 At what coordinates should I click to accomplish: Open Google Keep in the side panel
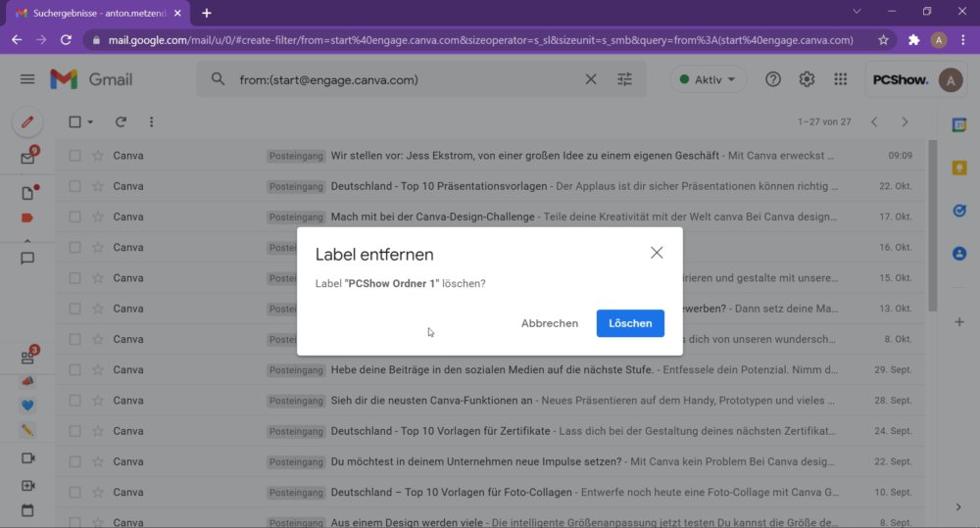959,168
